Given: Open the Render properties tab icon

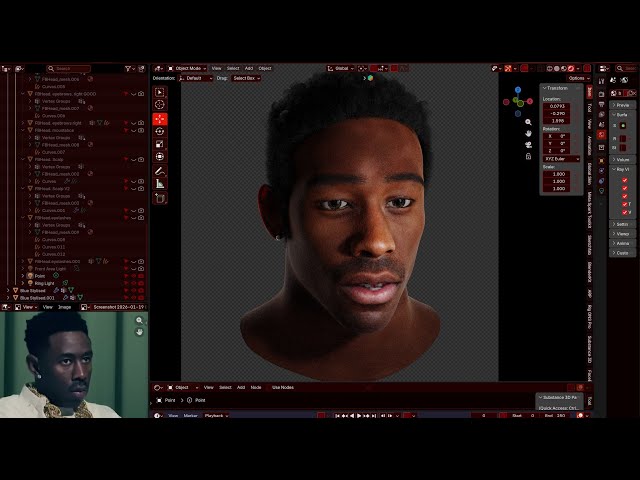Looking at the screenshot, I should pyautogui.click(x=601, y=94).
